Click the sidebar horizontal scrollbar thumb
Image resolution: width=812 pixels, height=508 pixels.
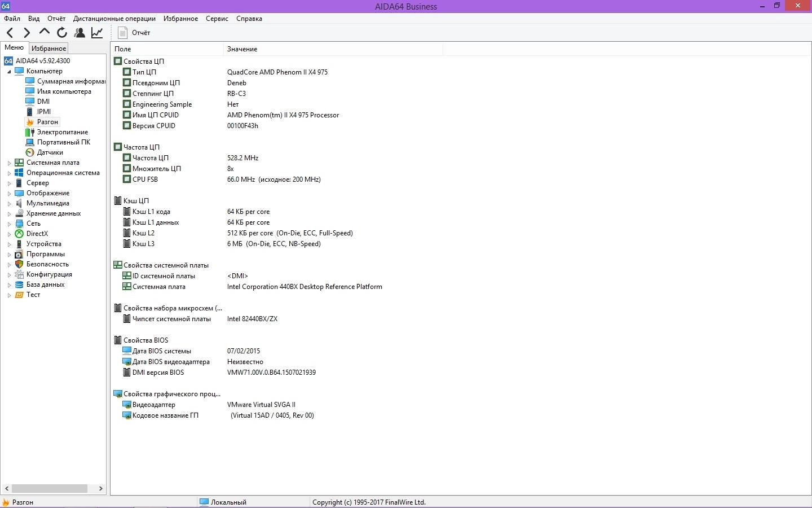click(x=50, y=488)
